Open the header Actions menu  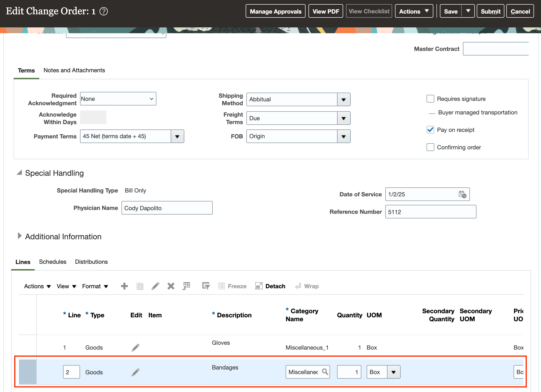pos(414,11)
